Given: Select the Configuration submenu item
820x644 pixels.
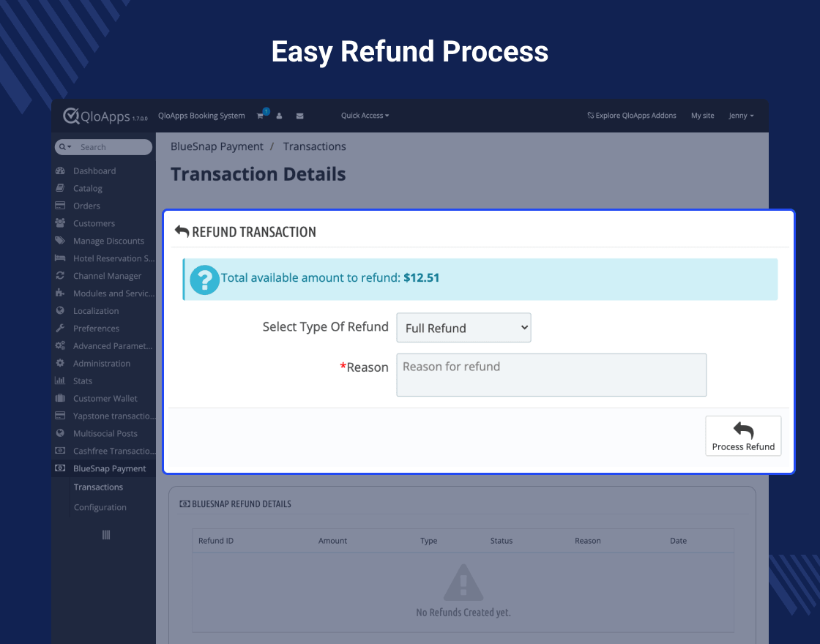Looking at the screenshot, I should (x=100, y=507).
